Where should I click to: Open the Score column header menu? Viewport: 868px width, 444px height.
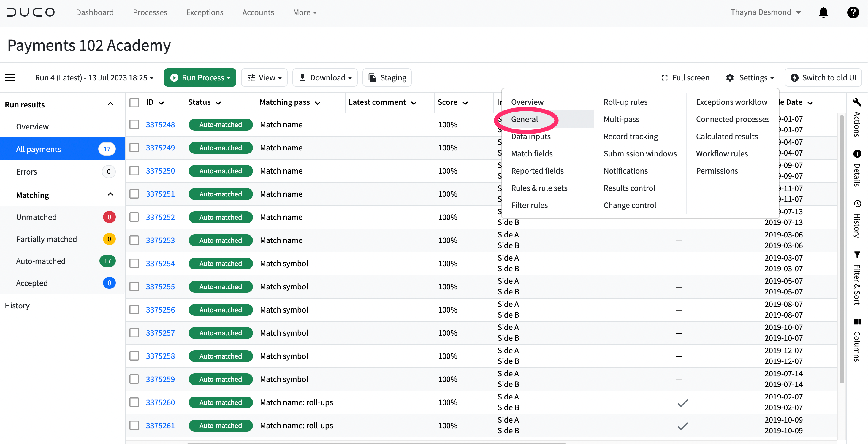pyautogui.click(x=465, y=103)
